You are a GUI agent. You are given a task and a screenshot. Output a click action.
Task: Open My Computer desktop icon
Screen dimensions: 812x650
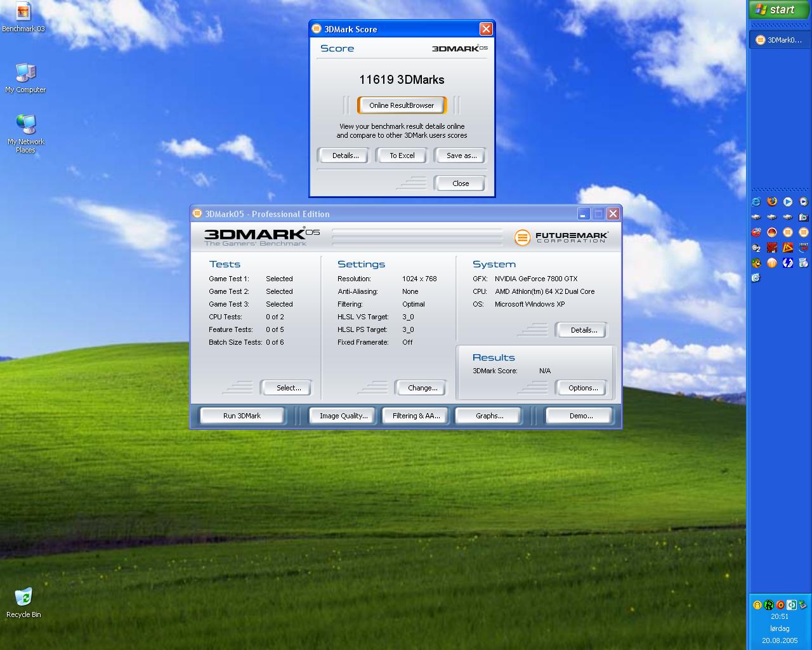(25, 79)
